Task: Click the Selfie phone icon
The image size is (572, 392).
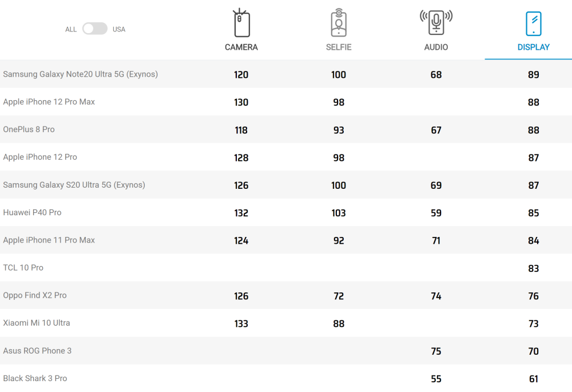Action: (339, 23)
